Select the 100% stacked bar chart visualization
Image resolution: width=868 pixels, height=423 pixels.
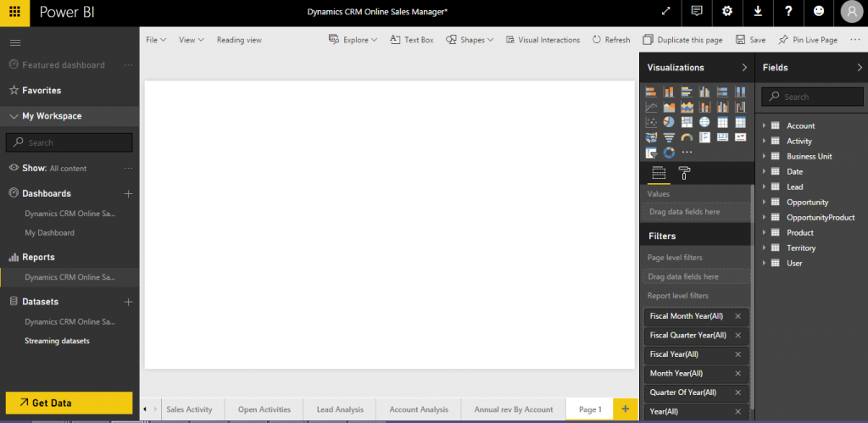(722, 92)
